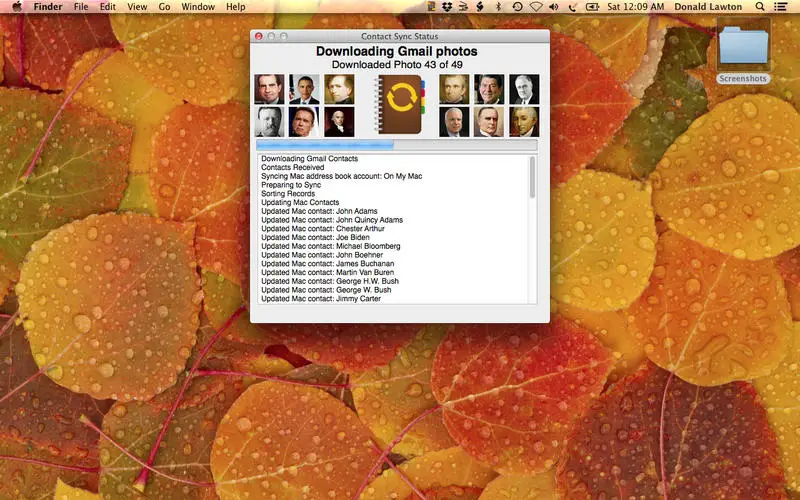
Task: Select the James Buchanan log line
Action: click(x=328, y=264)
